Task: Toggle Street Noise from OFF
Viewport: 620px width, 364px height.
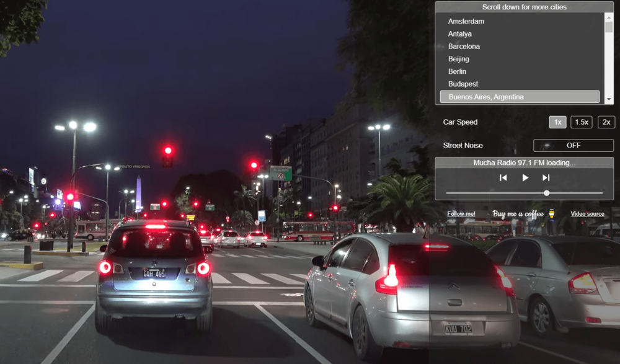Action: point(573,146)
